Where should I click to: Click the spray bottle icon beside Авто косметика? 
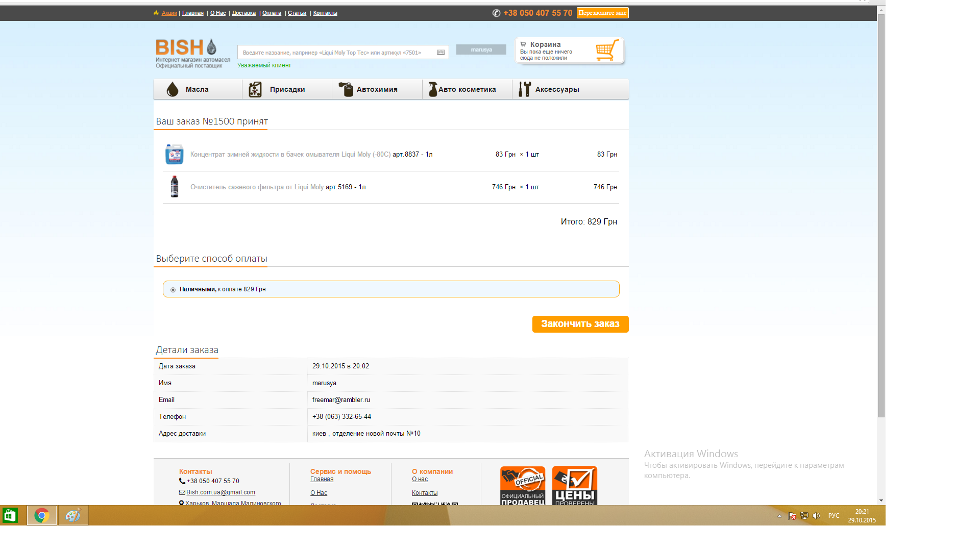coord(432,89)
